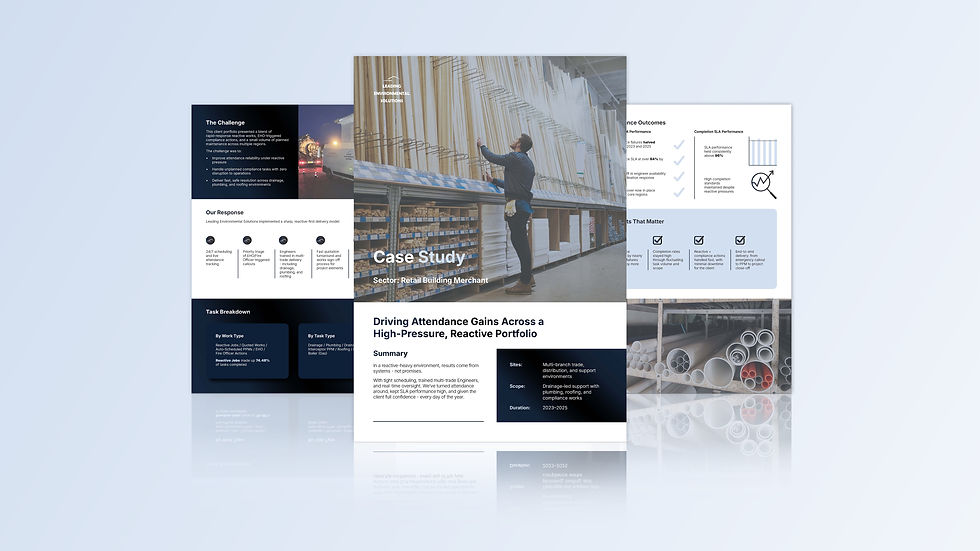Screen dimensions: 980x551
Task: Click the checkbox above 'Completion rates stayed high'
Action: (x=658, y=241)
